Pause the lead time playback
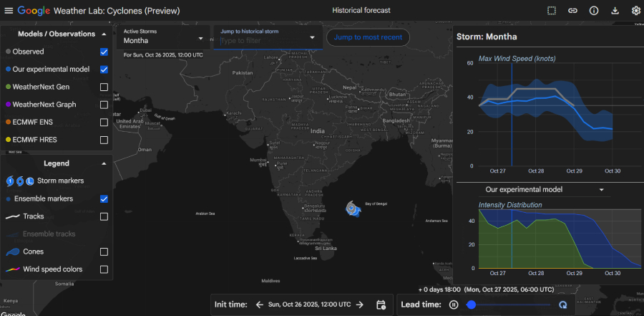Image resolution: width=644 pixels, height=316 pixels. 454,305
